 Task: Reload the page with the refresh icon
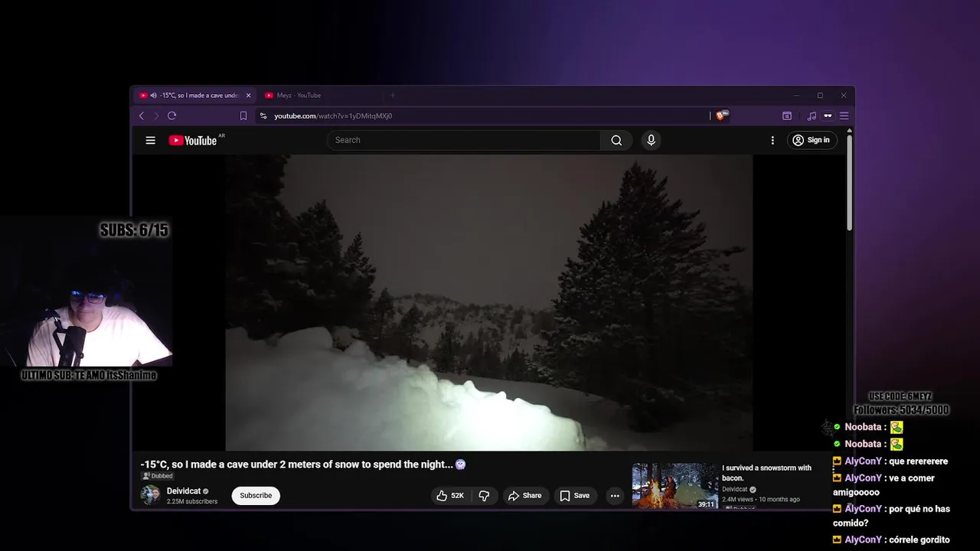pos(171,116)
